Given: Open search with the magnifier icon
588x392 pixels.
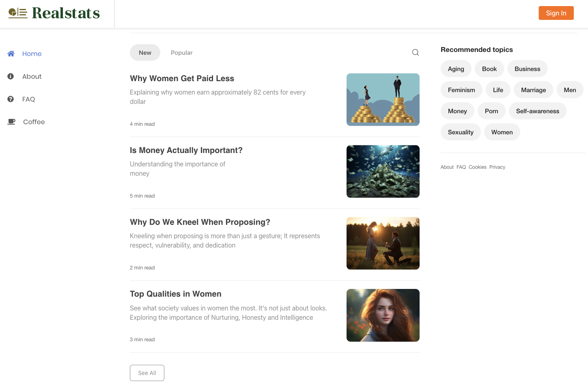Looking at the screenshot, I should (x=415, y=52).
